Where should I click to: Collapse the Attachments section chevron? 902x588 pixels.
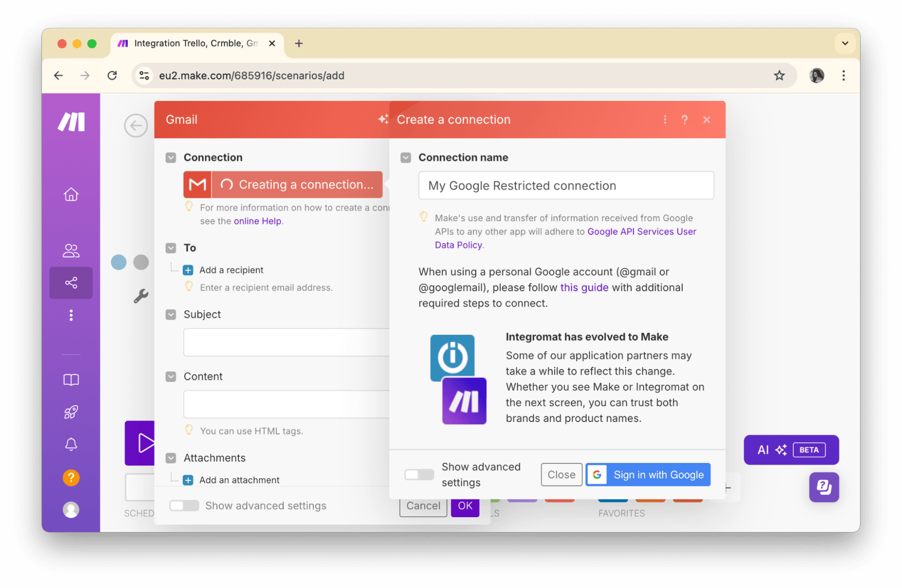[x=171, y=458]
